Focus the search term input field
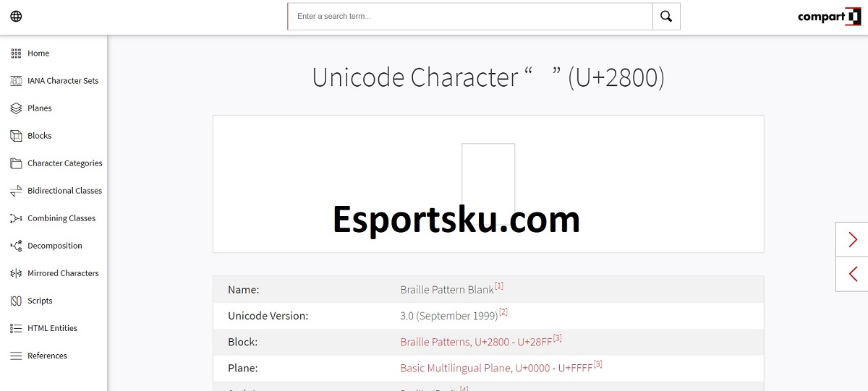This screenshot has height=391, width=868. coord(470,17)
